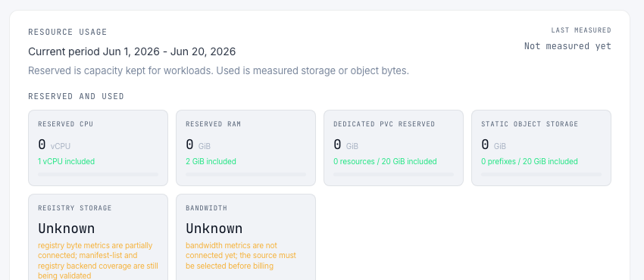Screen dimensions: 644x280
Task: Click the 1 vCPU included text
Action: [x=66, y=161]
